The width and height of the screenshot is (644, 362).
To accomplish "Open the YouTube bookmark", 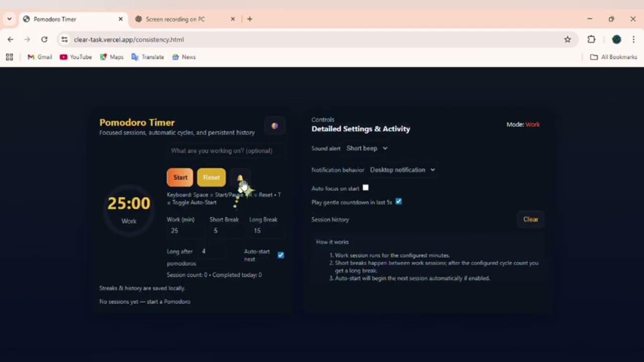I will [x=76, y=57].
